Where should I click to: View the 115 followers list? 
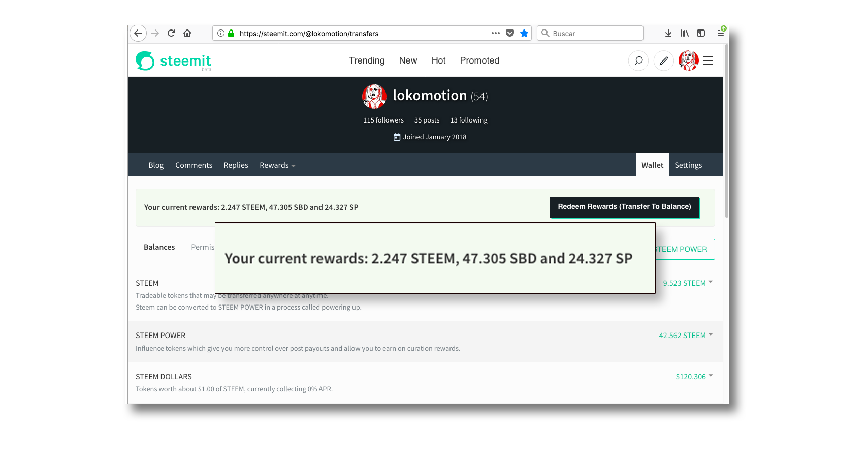click(383, 120)
